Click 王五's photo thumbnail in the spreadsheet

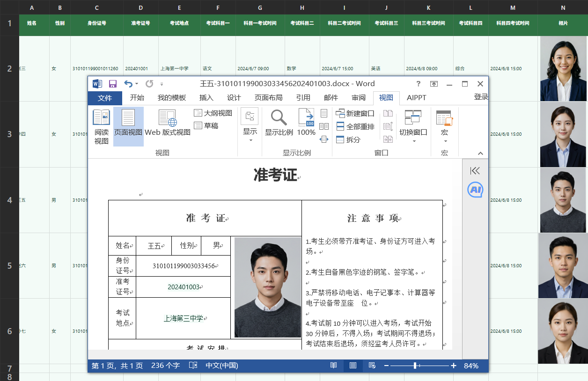(x=563, y=200)
